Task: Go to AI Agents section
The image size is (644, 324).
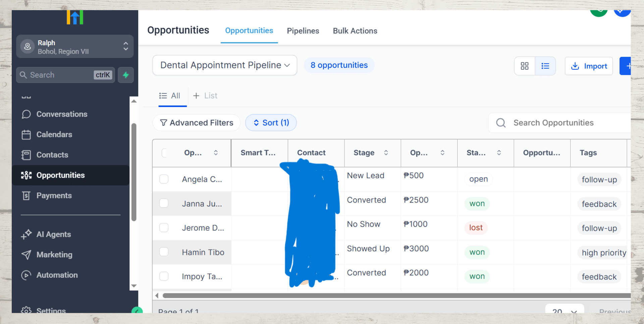Action: [53, 234]
